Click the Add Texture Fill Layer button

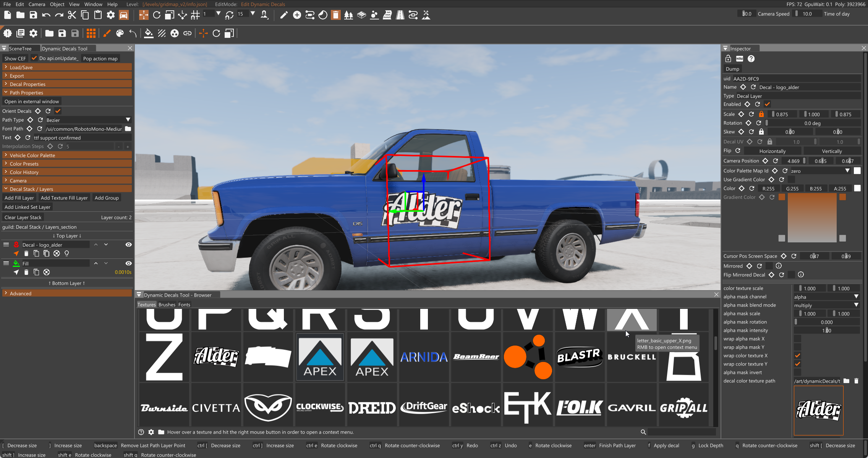64,198
